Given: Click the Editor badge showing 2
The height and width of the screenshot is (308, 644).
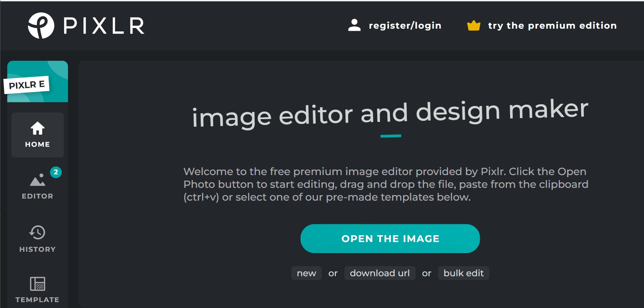Looking at the screenshot, I should (56, 172).
